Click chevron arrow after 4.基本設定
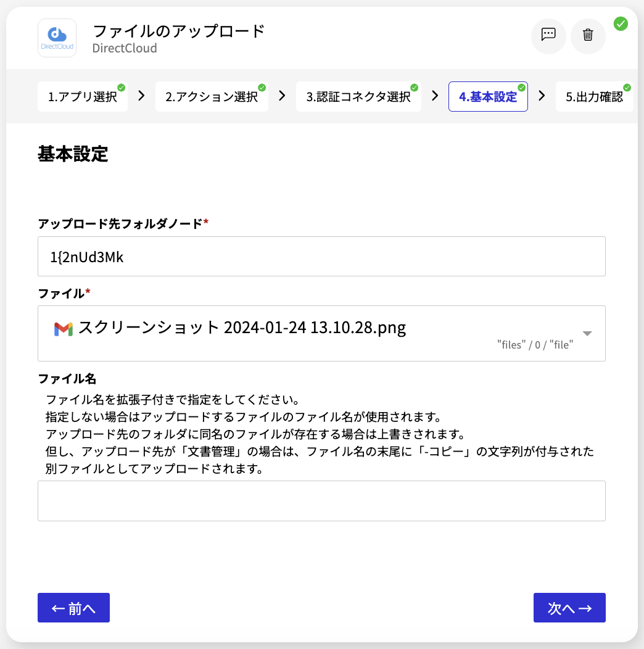The width and height of the screenshot is (644, 649). tap(542, 96)
